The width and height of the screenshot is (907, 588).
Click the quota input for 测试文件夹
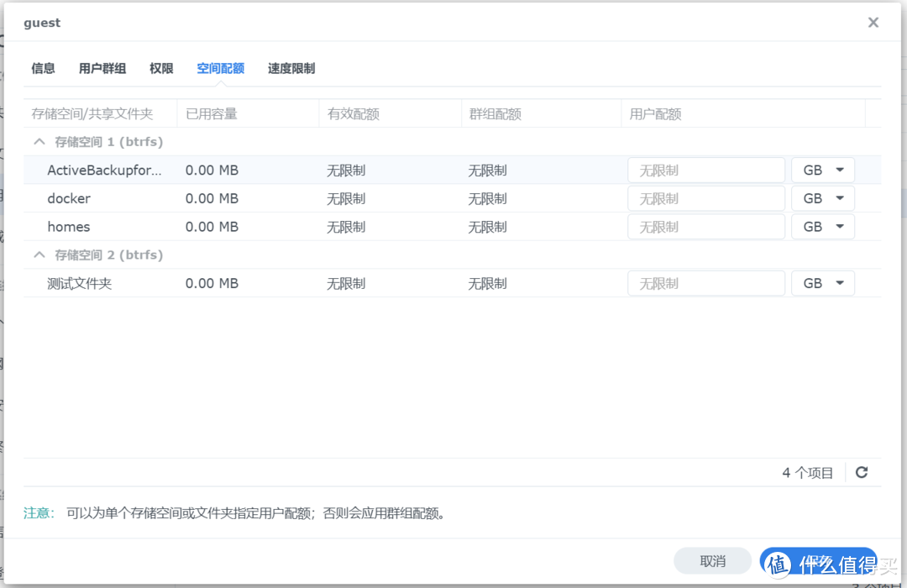[705, 283]
